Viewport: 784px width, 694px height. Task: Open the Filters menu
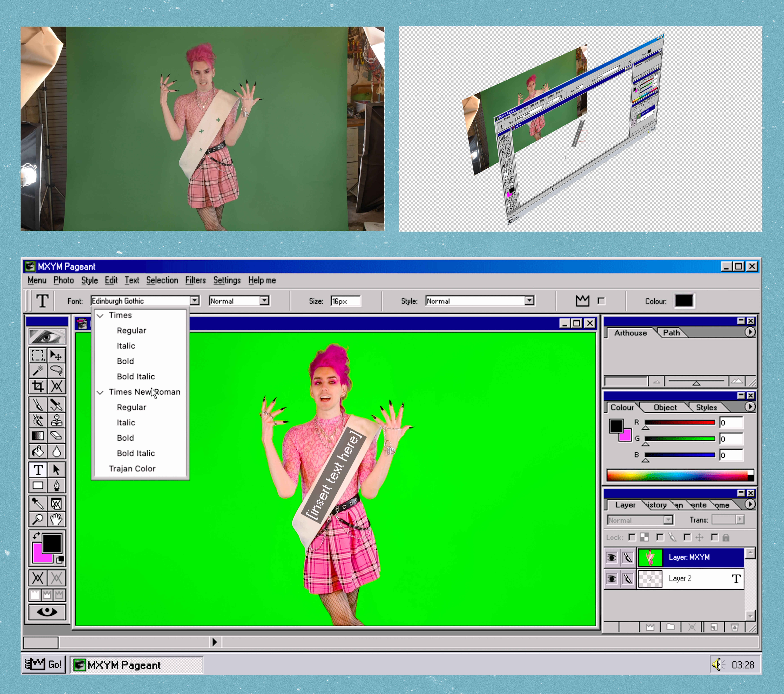click(195, 280)
